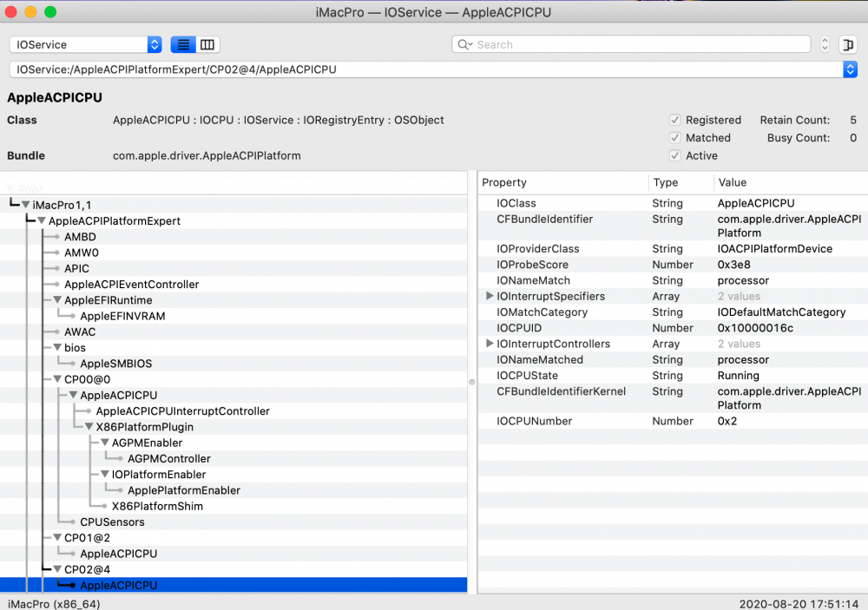Viewport: 868px width, 610px height.
Task: Toggle the Matched checkbox
Action: tap(674, 138)
